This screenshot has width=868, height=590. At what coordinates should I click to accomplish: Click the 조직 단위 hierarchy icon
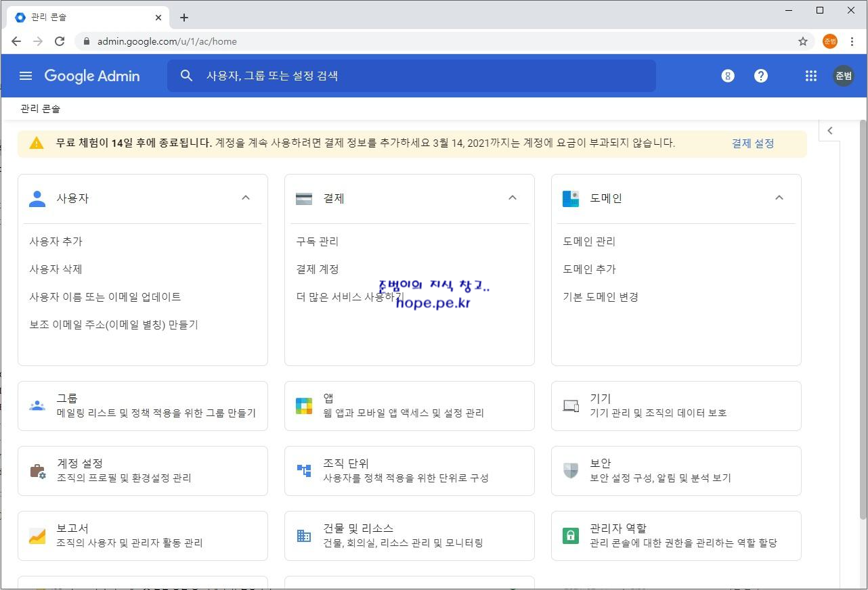(x=304, y=470)
